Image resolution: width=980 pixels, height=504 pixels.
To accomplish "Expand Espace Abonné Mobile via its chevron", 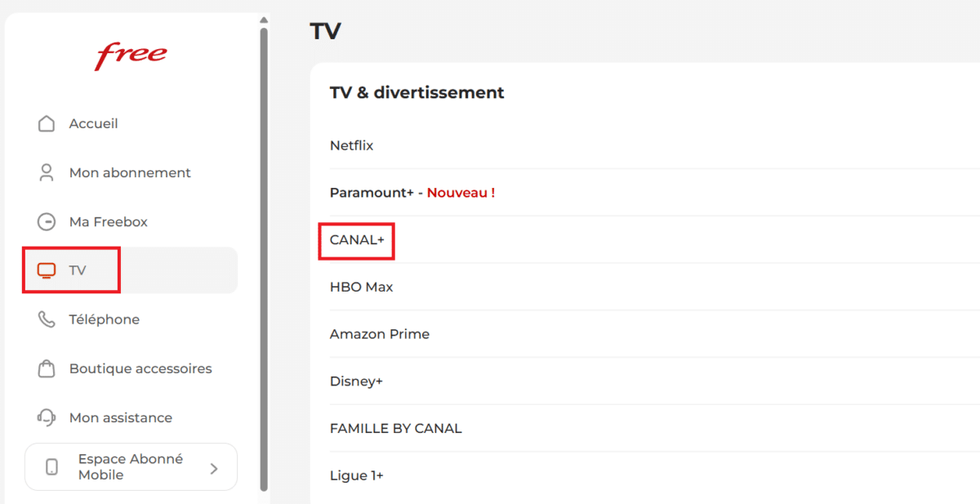I will (x=214, y=466).
